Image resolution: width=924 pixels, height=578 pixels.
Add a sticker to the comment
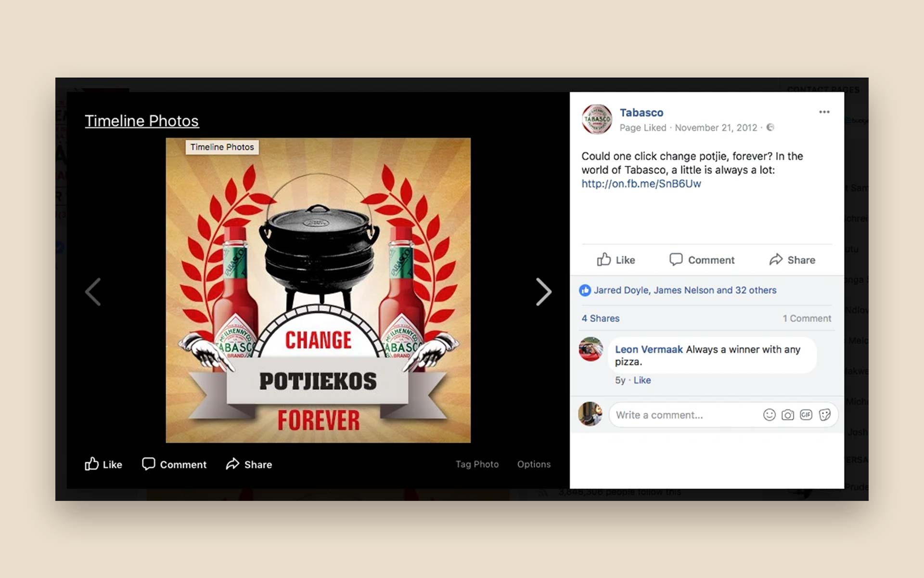pos(825,415)
